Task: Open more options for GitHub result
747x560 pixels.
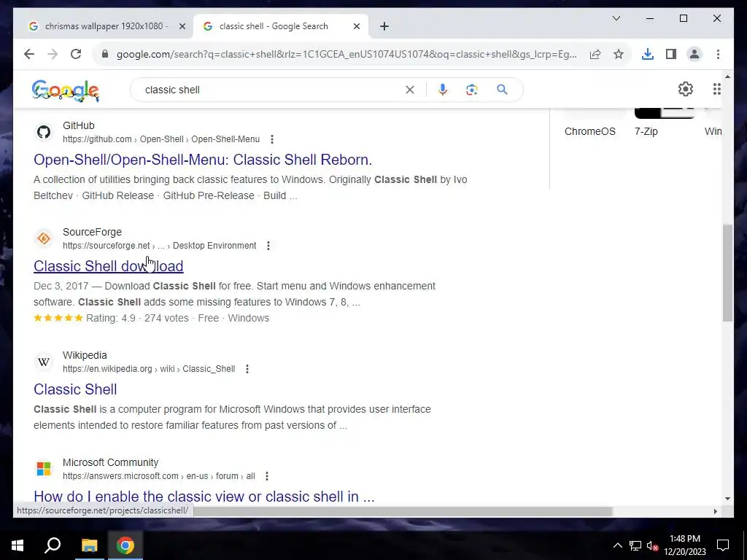Action: pos(272,139)
